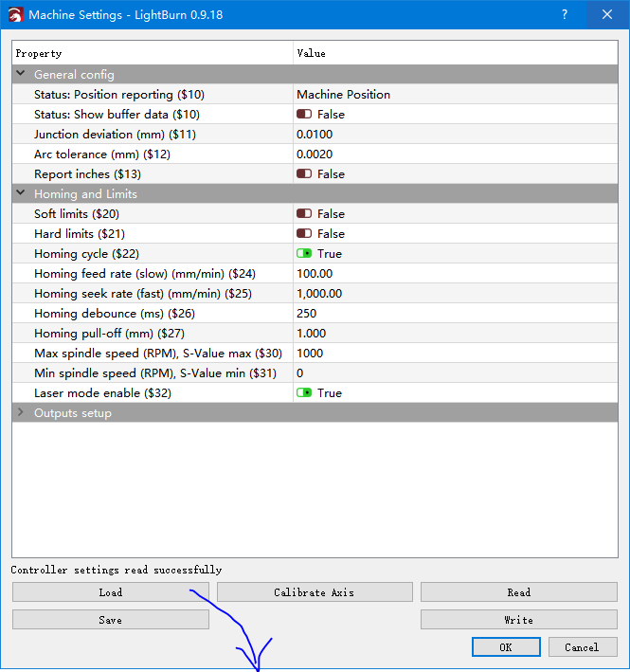The height and width of the screenshot is (672, 630).
Task: Toggle Status: Show buffer data switch
Action: pos(304,115)
